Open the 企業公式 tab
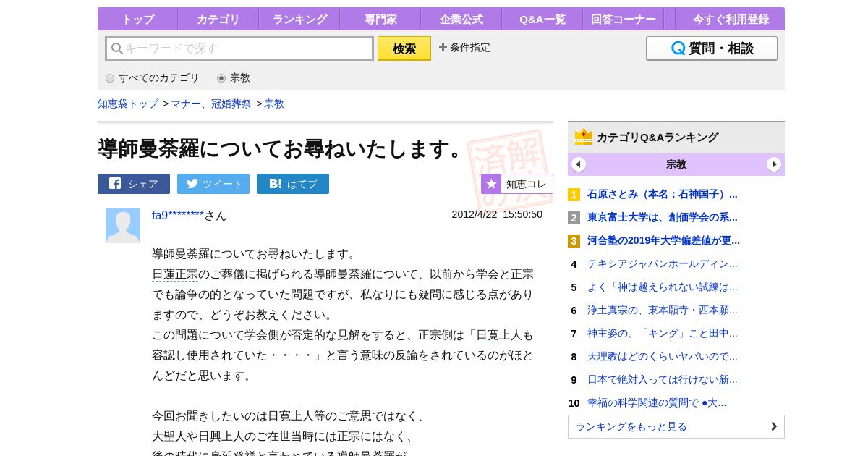This screenshot has height=456, width=868. pyautogui.click(x=461, y=20)
